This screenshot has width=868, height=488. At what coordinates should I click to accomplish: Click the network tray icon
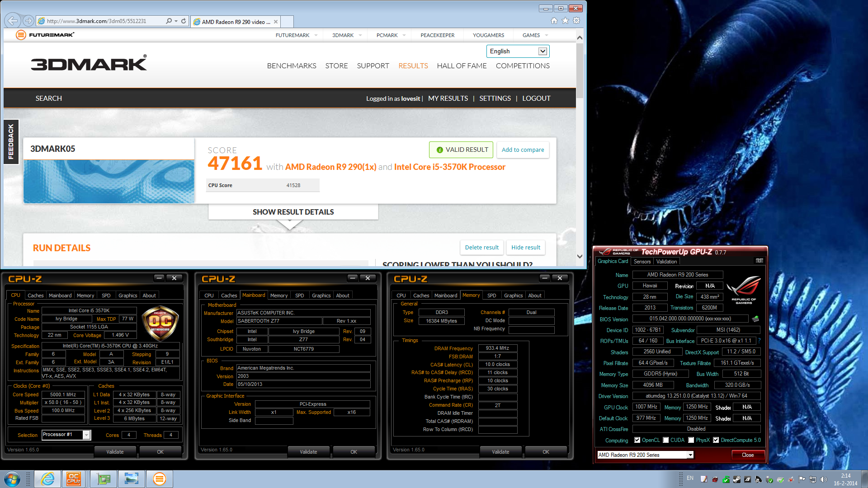pos(813,479)
